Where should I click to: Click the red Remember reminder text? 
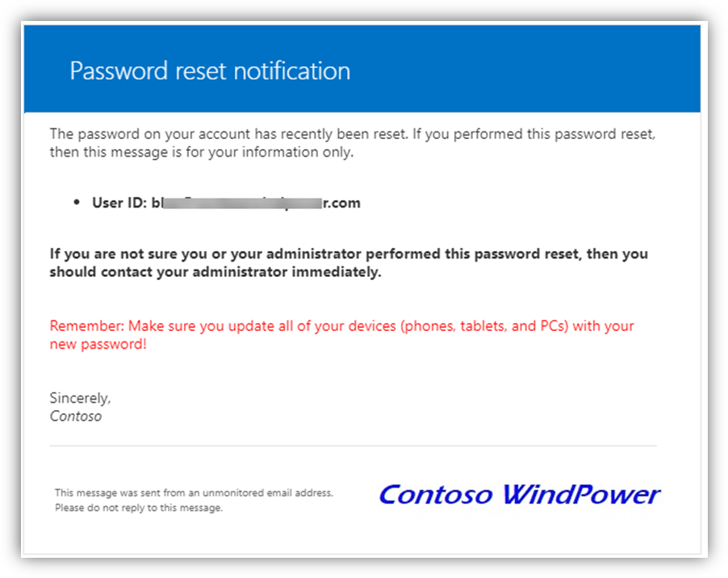341,335
